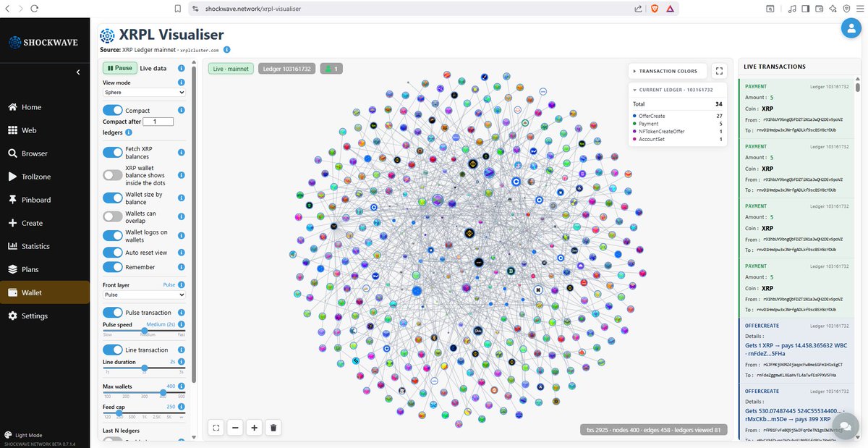Click info icon beside Compact toggle
This screenshot has width=868, height=448.
pyautogui.click(x=182, y=111)
